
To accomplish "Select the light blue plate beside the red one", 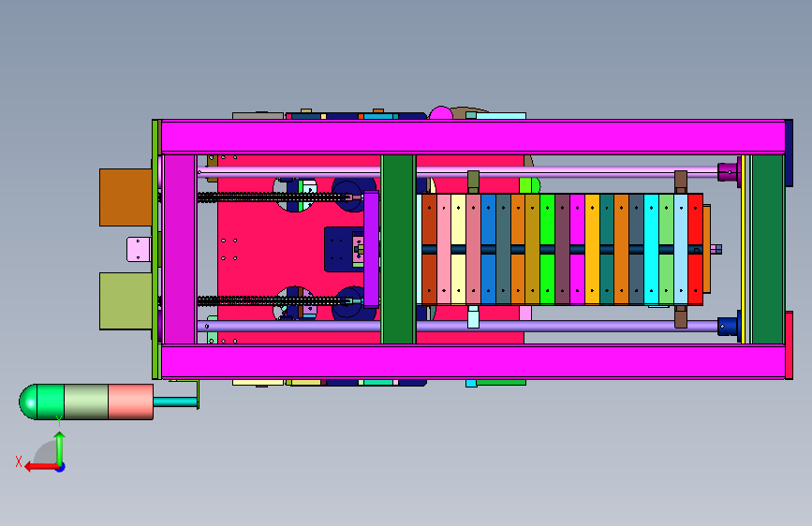I will [x=681, y=249].
